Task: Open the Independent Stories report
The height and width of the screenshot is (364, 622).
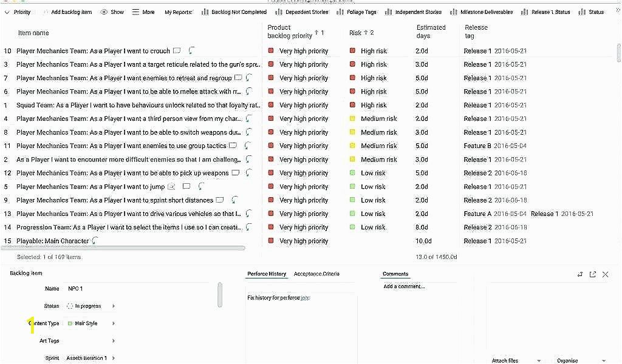Action: click(x=413, y=12)
